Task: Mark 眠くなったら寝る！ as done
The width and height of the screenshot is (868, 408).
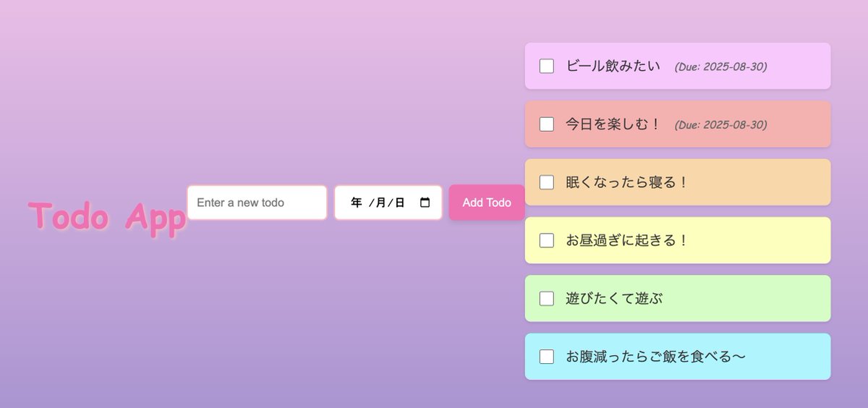Action: click(547, 182)
